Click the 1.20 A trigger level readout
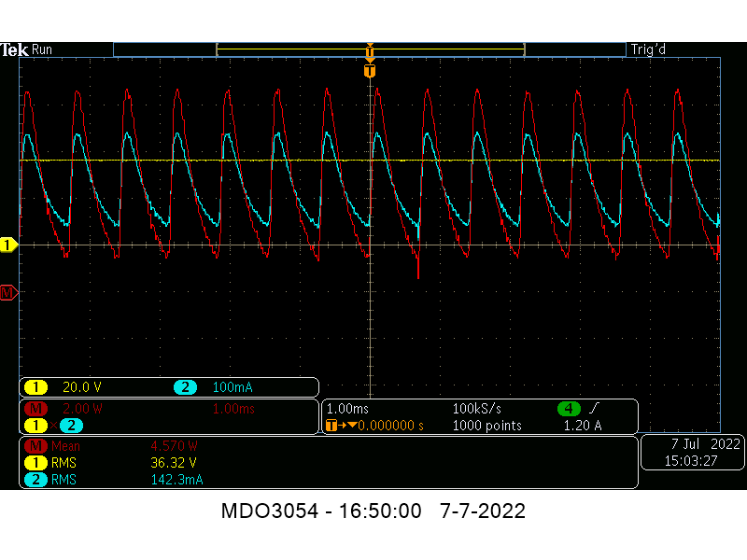 point(584,426)
